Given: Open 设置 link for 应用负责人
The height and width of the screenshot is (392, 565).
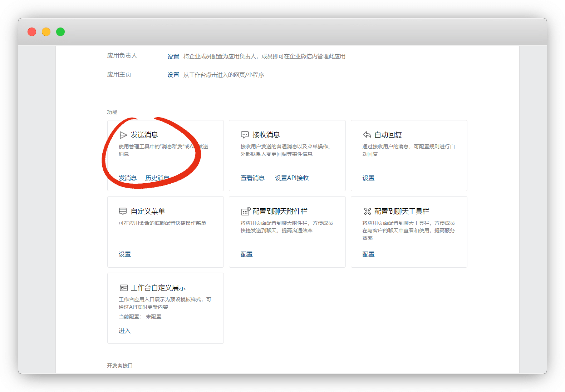Looking at the screenshot, I should coord(173,56).
